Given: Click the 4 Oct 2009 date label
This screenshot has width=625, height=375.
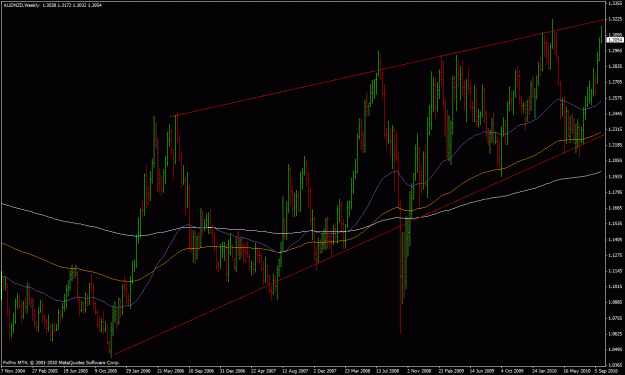Looking at the screenshot, I should click(x=513, y=371).
